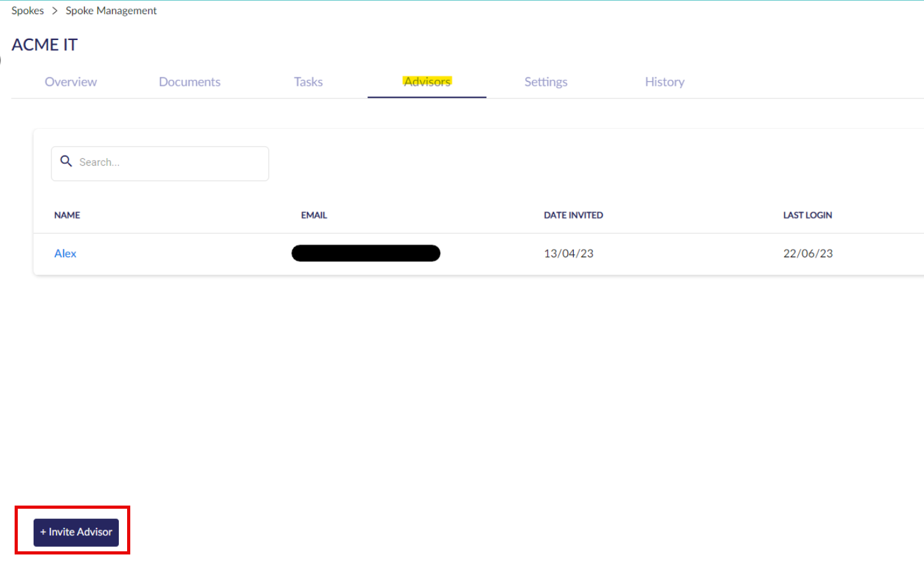Select the date invited 13/04/23
Viewport: 924px width, 564px height.
pos(569,253)
